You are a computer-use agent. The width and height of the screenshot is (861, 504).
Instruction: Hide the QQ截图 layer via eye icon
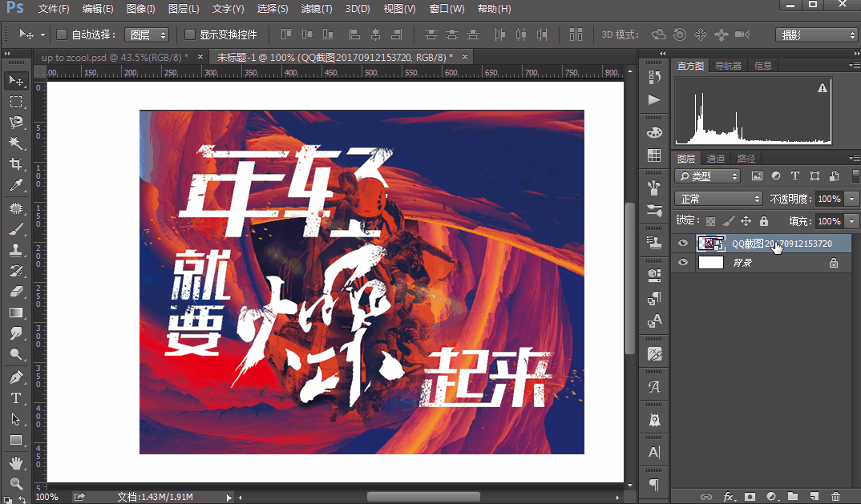tap(682, 243)
